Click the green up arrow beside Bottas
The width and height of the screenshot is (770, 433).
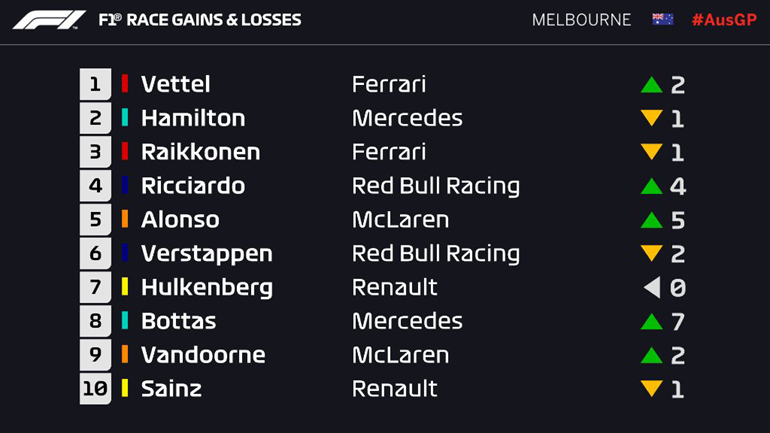(652, 322)
